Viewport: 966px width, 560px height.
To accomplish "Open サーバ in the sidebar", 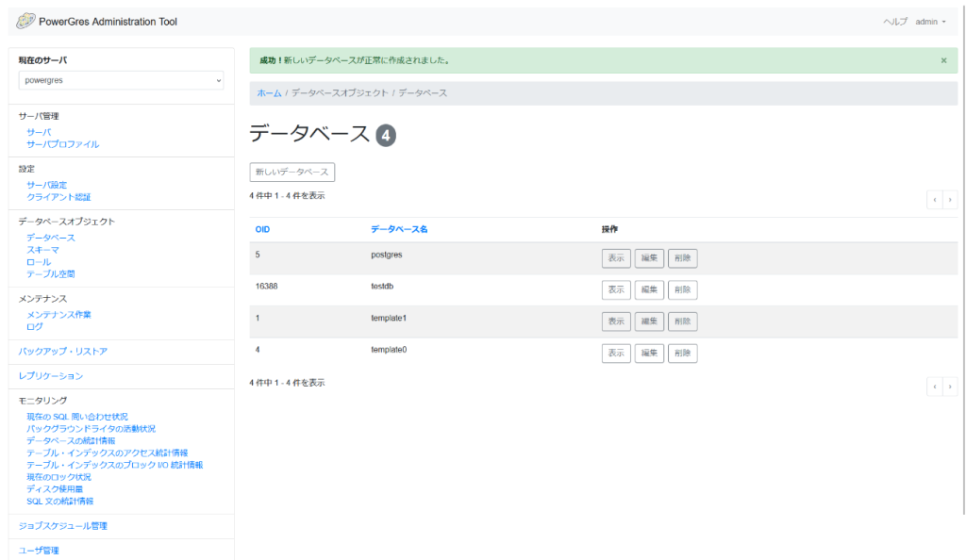I will [39, 132].
